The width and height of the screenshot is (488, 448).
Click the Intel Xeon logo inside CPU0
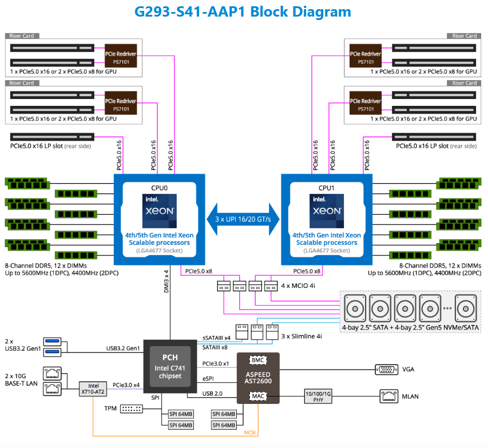159,211
